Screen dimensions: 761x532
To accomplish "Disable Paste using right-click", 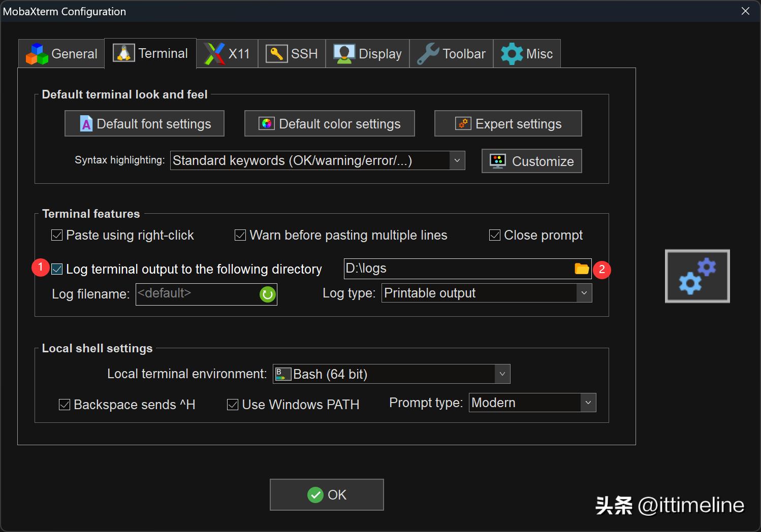I will coord(57,236).
